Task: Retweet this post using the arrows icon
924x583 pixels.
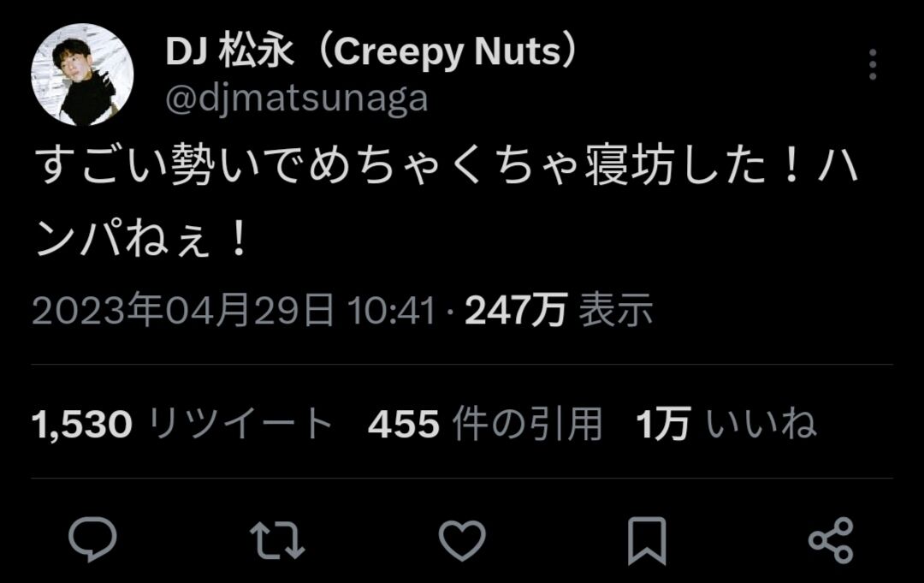Action: click(x=277, y=539)
